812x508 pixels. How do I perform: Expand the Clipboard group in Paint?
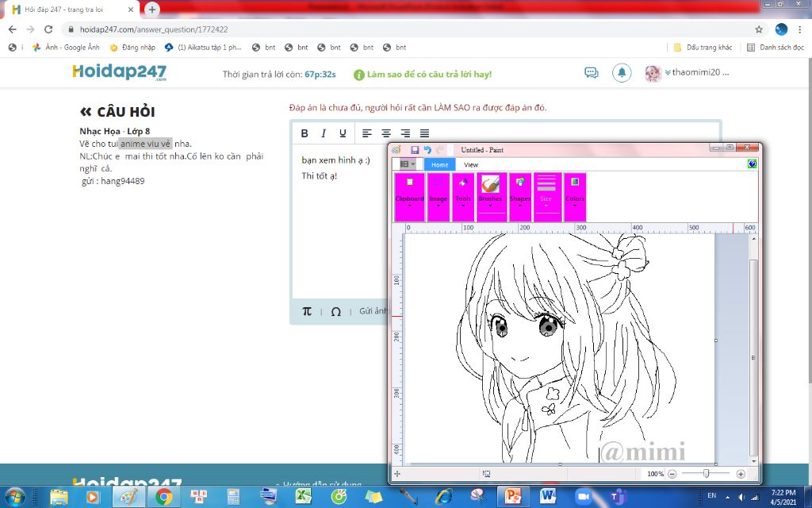point(410,197)
